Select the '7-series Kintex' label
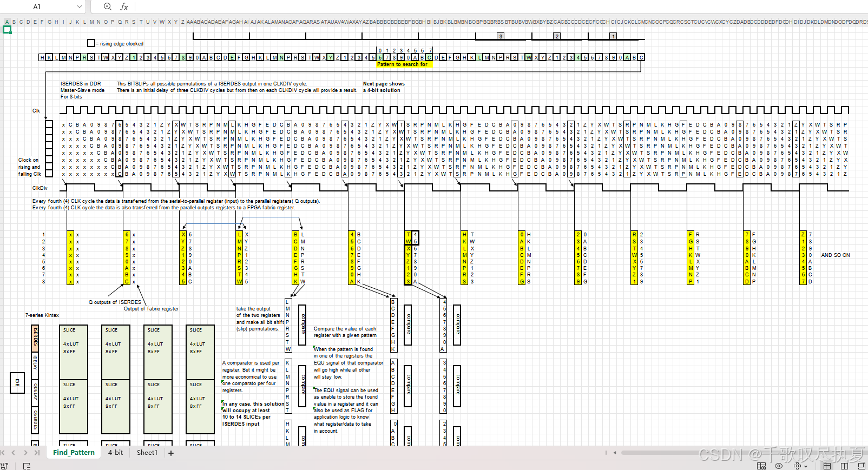Viewport: 868px width, 470px height. [42, 315]
